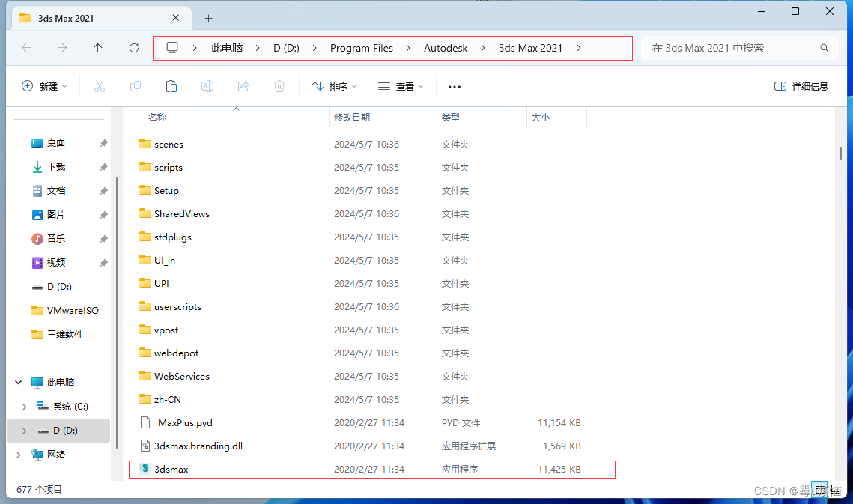Click the computer icon in address bar
Screen dimensions: 853x504
tap(172, 48)
